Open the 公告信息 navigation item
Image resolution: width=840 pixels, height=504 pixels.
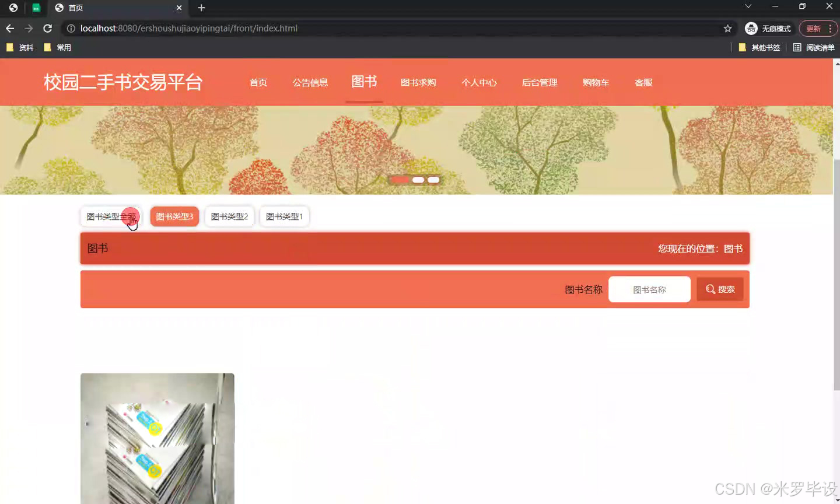[x=310, y=82]
